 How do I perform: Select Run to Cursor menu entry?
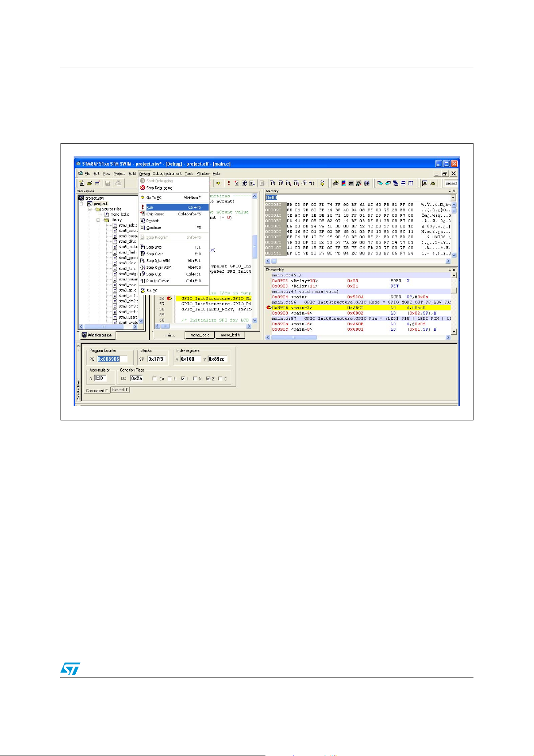174,281
